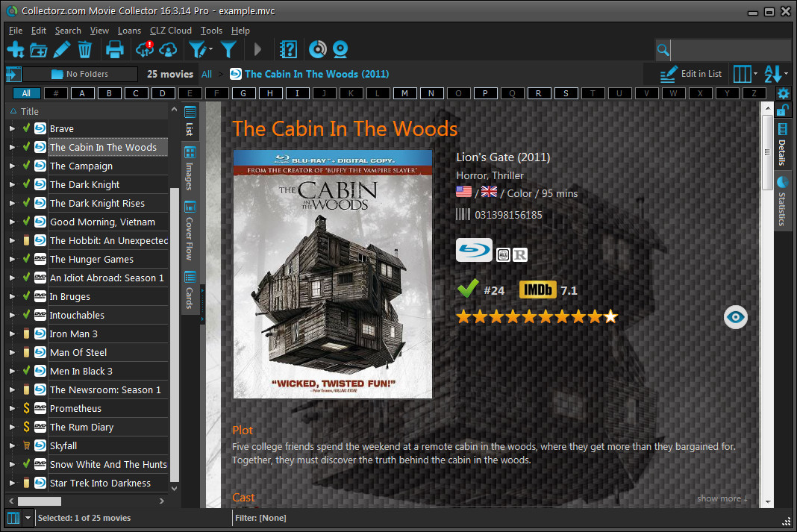Click the Blu-ray format badge in details
The height and width of the screenshot is (532, 797).
(474, 249)
